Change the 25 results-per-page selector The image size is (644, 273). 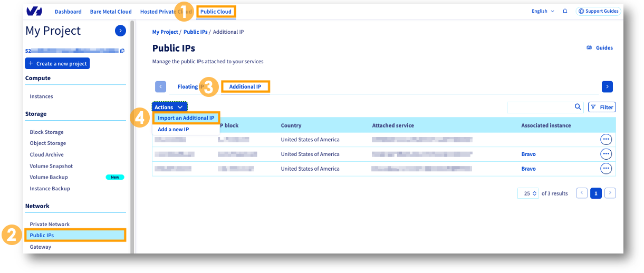[528, 193]
